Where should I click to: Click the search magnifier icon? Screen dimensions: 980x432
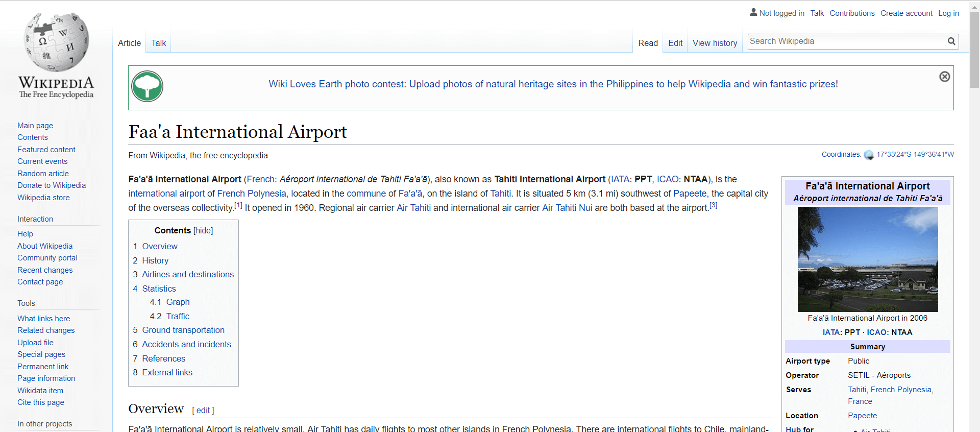951,41
